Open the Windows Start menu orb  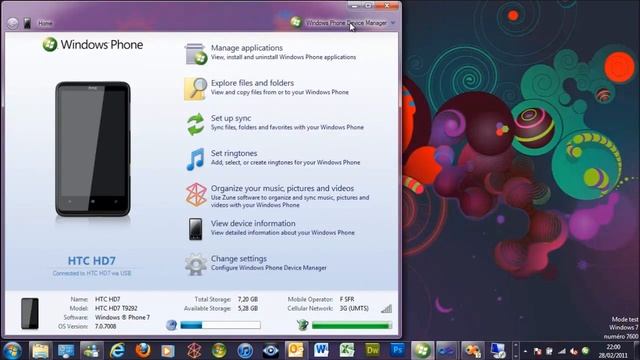(x=13, y=351)
